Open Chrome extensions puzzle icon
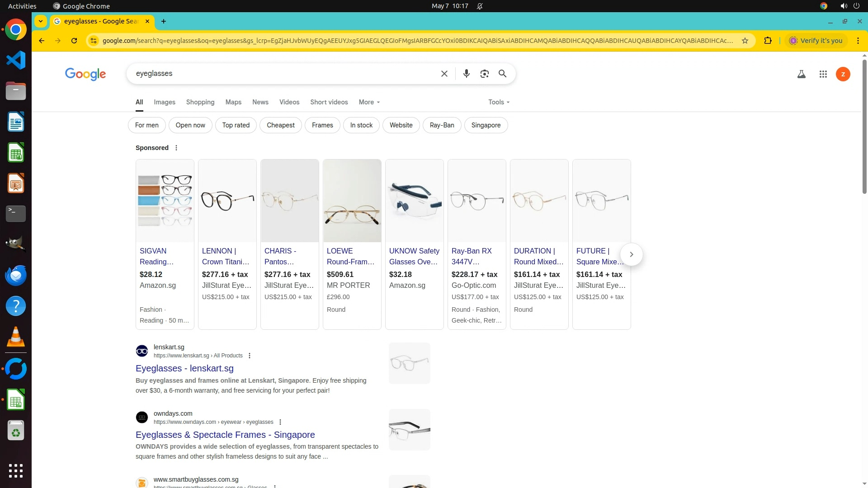Viewport: 868px width, 488px height. [x=768, y=41]
